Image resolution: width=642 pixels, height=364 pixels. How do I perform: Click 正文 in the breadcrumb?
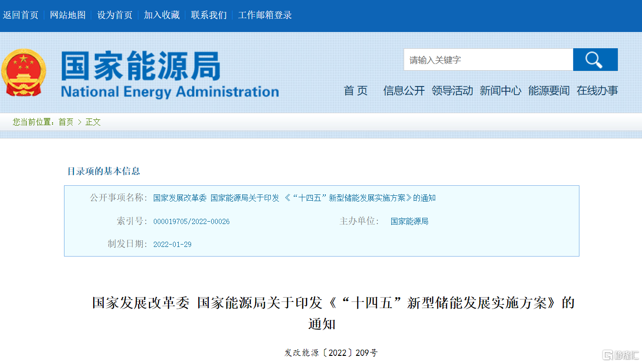(x=93, y=122)
